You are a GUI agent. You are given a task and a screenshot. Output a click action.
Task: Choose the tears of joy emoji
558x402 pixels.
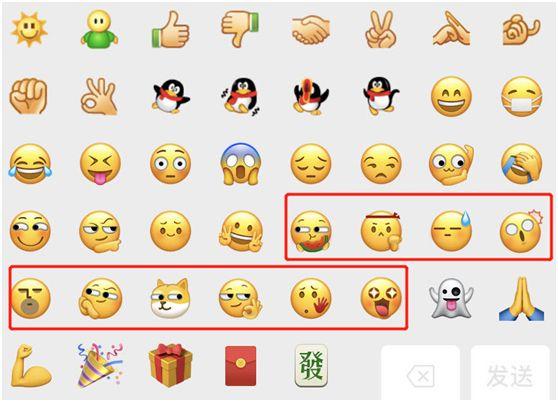tap(30, 164)
